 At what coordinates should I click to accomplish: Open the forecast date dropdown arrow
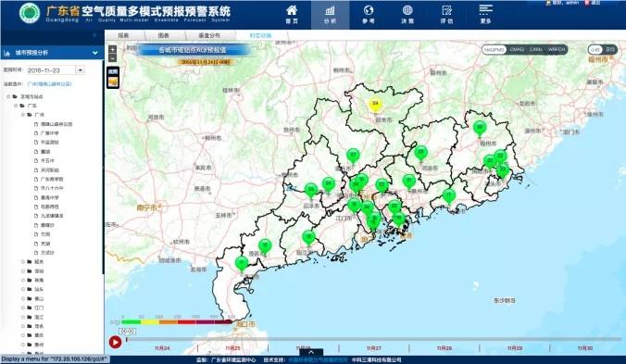pyautogui.click(x=80, y=70)
